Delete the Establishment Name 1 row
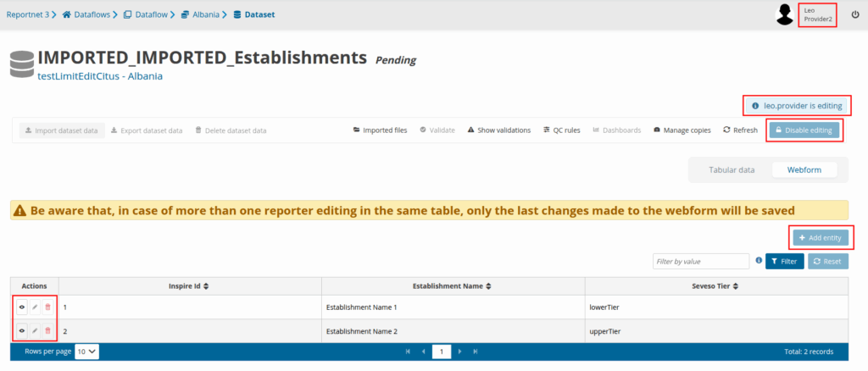This screenshot has width=868, height=371. click(x=47, y=307)
